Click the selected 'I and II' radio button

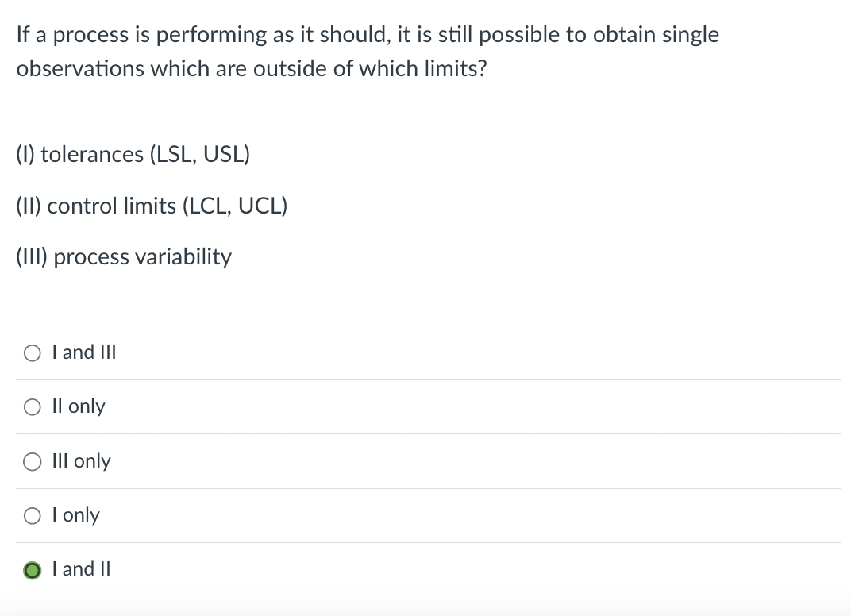[33, 570]
